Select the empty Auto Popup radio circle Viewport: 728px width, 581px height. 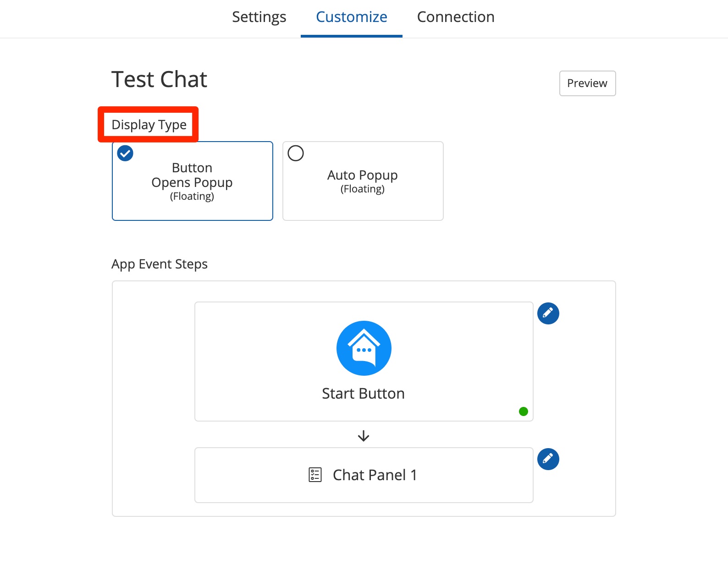pos(296,153)
